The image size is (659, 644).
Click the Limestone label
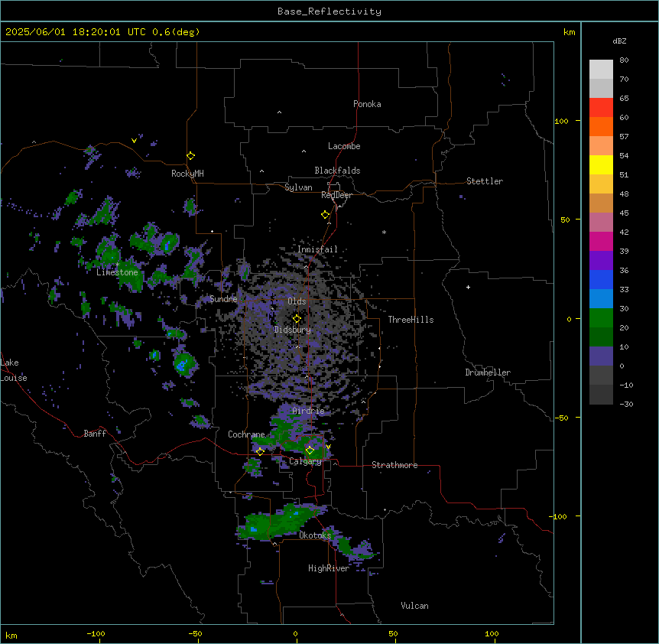(x=117, y=272)
